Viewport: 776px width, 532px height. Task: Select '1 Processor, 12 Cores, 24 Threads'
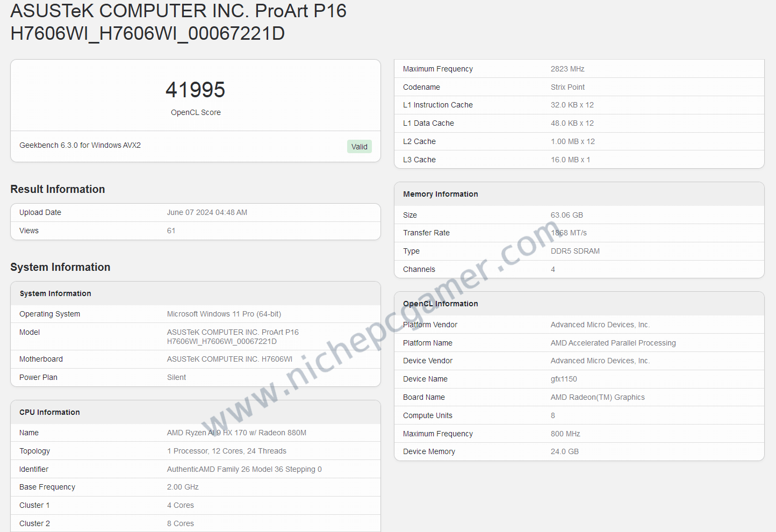227,451
